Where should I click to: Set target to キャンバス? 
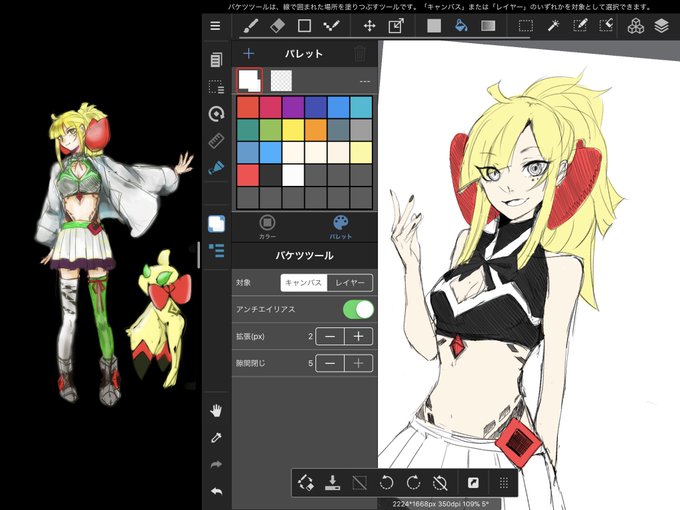coord(304,283)
